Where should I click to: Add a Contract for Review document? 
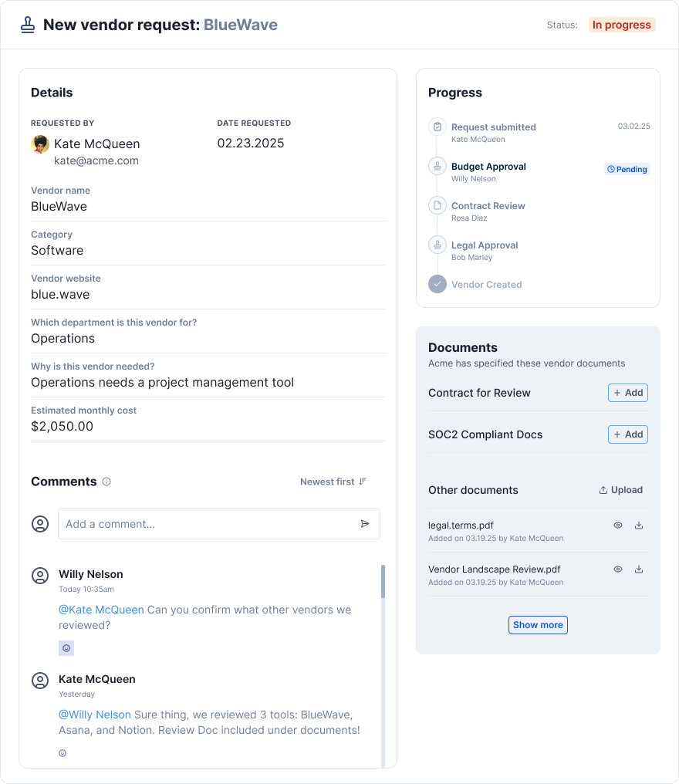627,393
